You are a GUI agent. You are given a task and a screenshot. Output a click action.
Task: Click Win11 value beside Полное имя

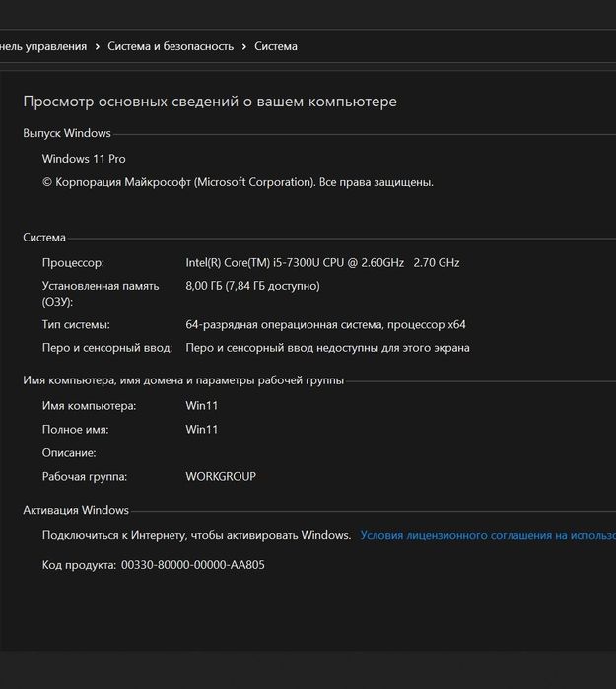202,430
